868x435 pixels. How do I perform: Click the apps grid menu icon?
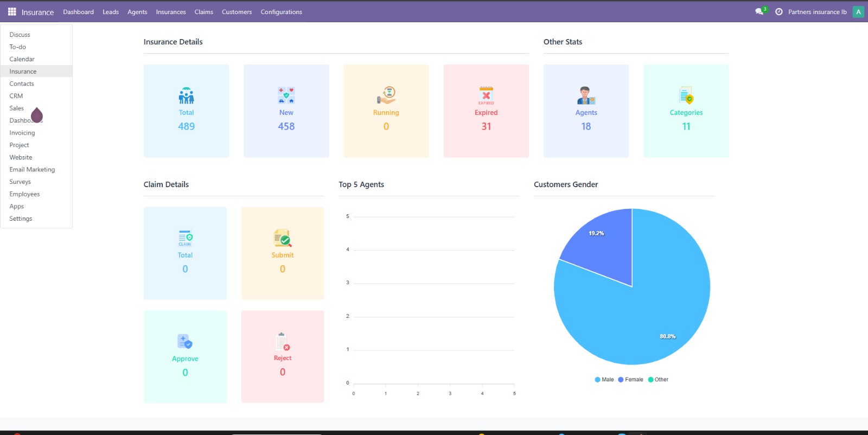pyautogui.click(x=12, y=11)
